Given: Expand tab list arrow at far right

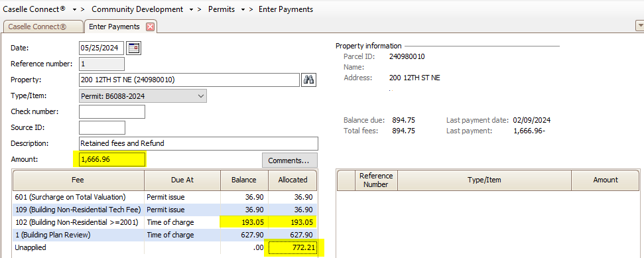Looking at the screenshot, I should [639, 26].
